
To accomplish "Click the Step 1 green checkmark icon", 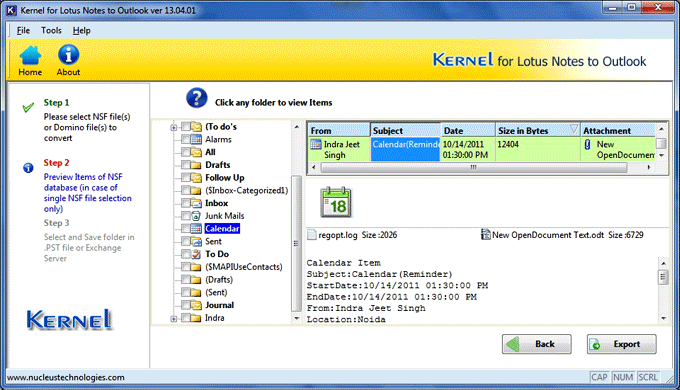I will click(x=28, y=107).
